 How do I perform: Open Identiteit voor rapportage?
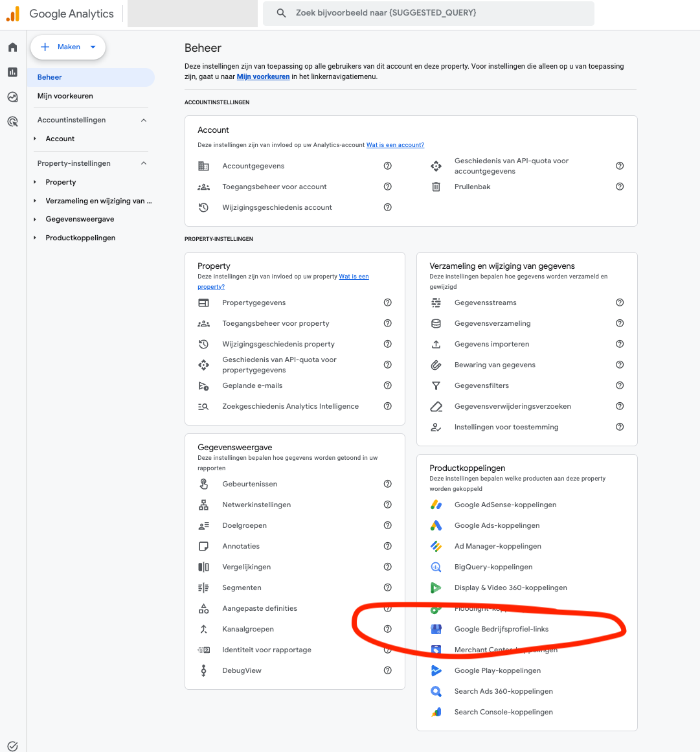267,650
